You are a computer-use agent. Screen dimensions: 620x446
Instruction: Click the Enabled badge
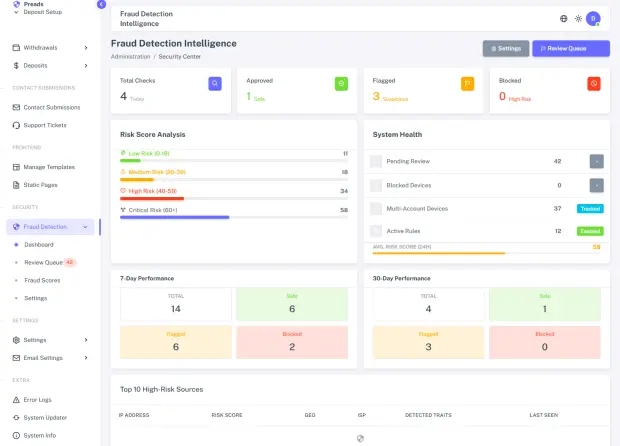(x=590, y=231)
